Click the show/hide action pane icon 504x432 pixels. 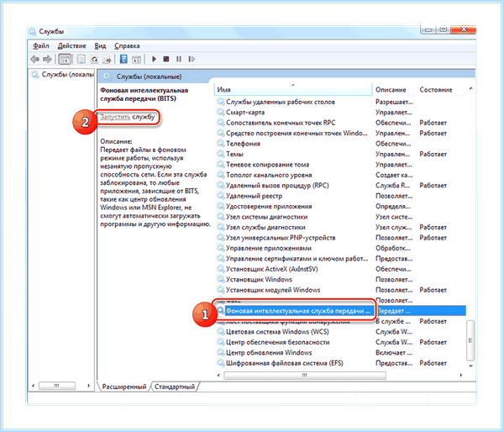click(137, 59)
